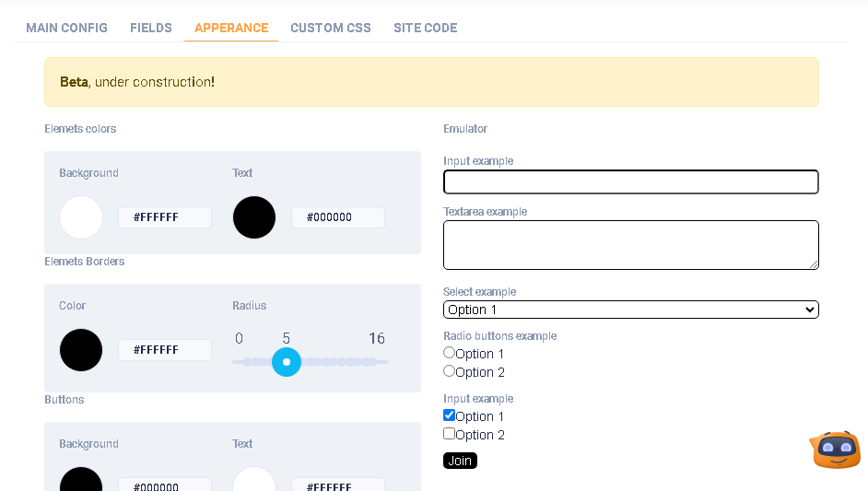Open the orange chatbot robot icon
This screenshot has height=491, width=868.
click(x=836, y=450)
